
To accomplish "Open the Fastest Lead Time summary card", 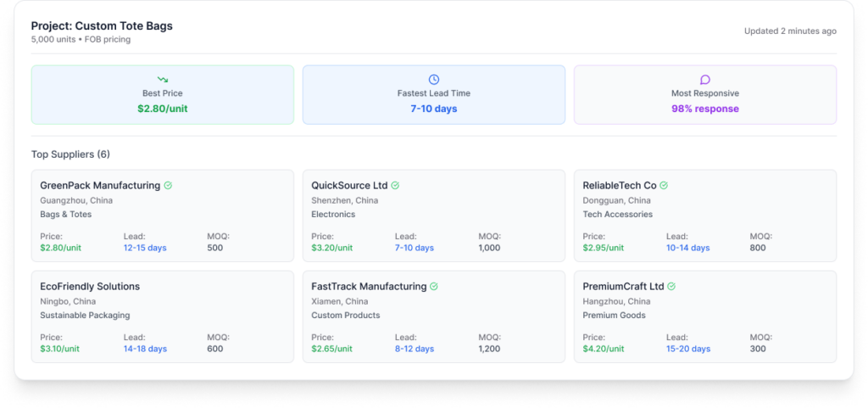I will click(434, 95).
